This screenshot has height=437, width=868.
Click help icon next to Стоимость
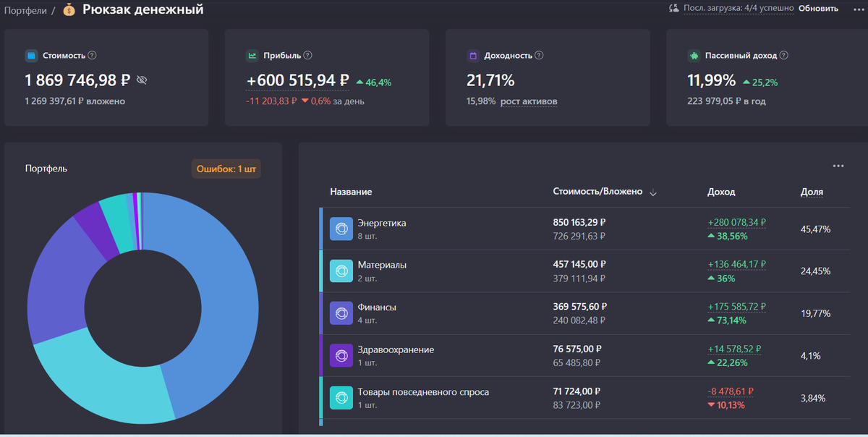click(x=92, y=56)
